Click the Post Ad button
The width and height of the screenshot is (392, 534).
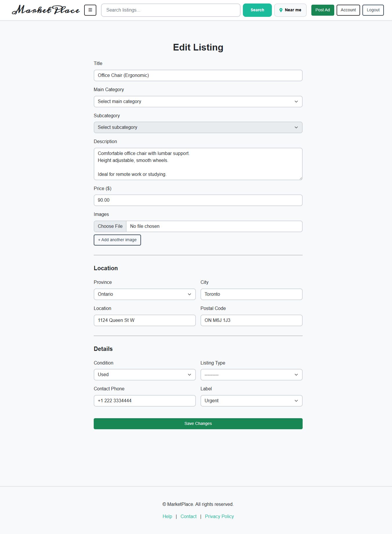pos(323,10)
